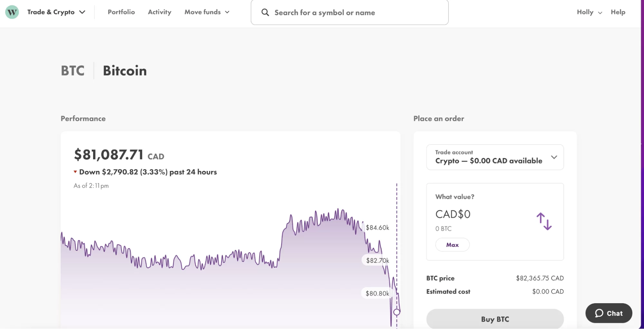The image size is (644, 329).
Task: Click the red down-triangle price indicator
Action: [x=75, y=172]
